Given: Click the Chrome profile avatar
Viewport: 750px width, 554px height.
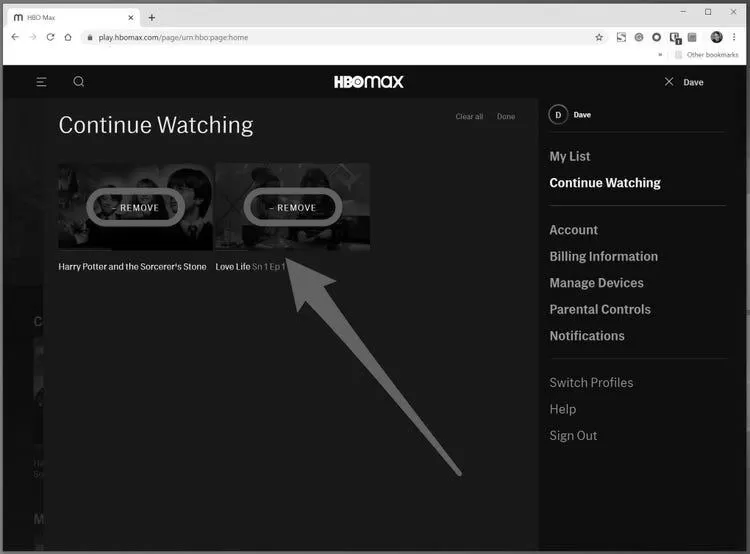Looking at the screenshot, I should [x=716, y=37].
